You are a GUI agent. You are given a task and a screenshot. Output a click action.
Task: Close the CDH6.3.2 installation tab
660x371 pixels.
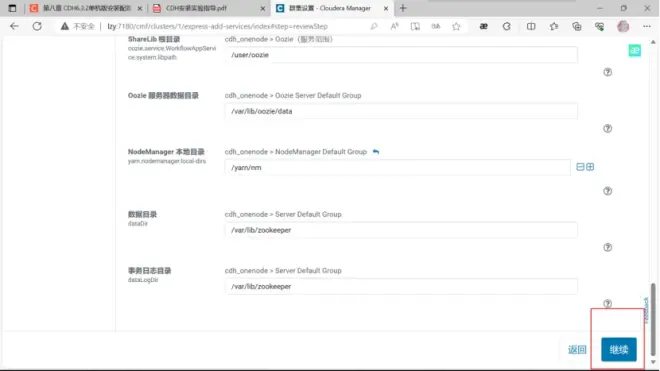140,8
